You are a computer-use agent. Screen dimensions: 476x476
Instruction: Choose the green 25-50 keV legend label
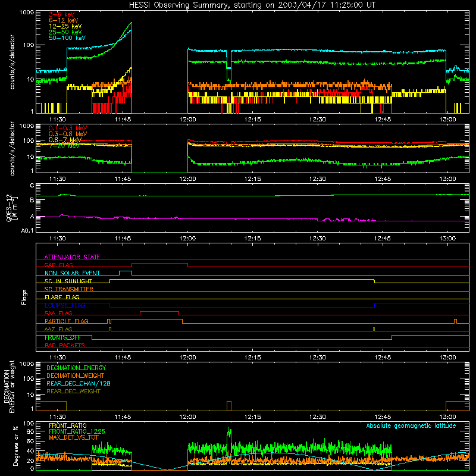point(65,32)
